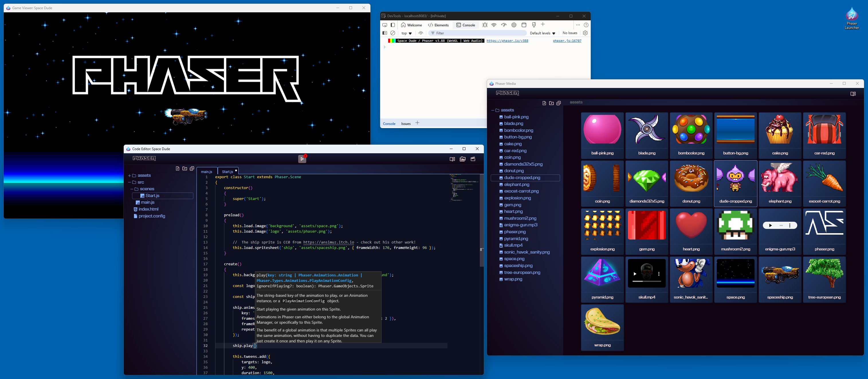This screenshot has width=868, height=379.
Task: Open index.html in the Code Editor tree
Action: click(146, 209)
